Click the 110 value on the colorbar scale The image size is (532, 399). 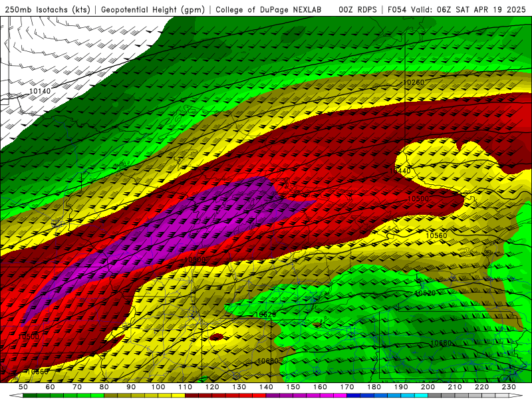pos(186,387)
